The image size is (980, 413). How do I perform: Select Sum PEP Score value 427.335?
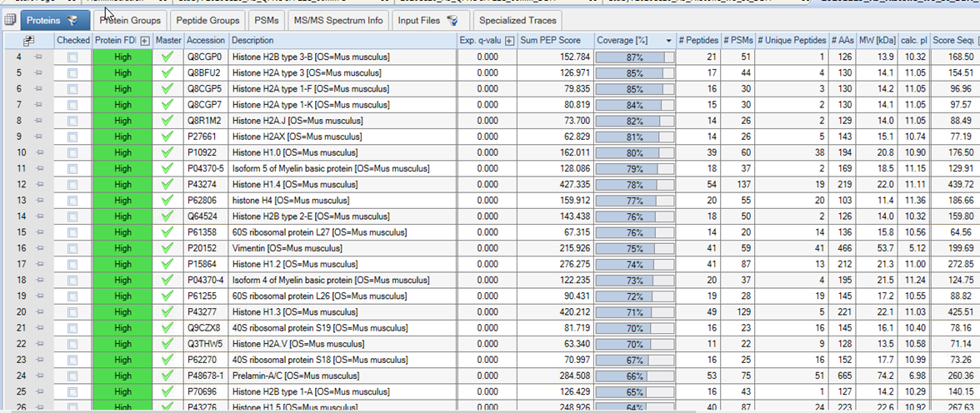coord(557,185)
